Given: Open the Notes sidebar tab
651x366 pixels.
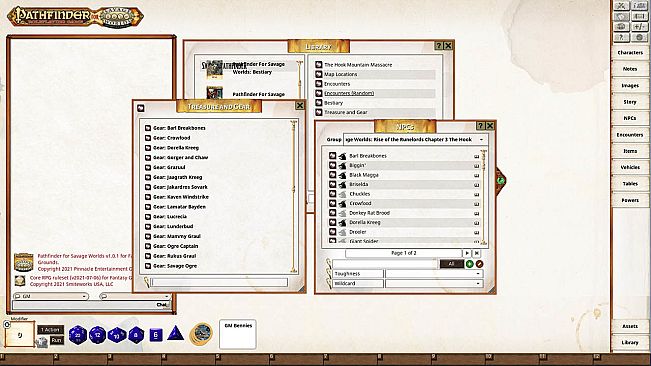Looking at the screenshot, I should [630, 69].
